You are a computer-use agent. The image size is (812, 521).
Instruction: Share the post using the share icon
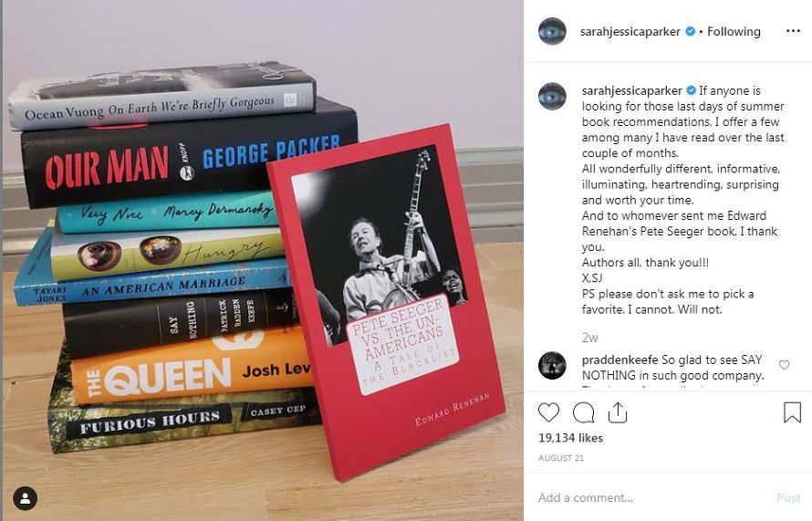pyautogui.click(x=618, y=412)
